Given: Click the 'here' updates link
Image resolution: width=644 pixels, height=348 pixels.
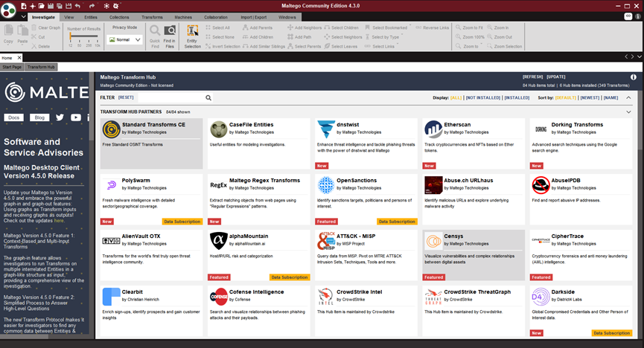Looking at the screenshot, I should 59,220.
